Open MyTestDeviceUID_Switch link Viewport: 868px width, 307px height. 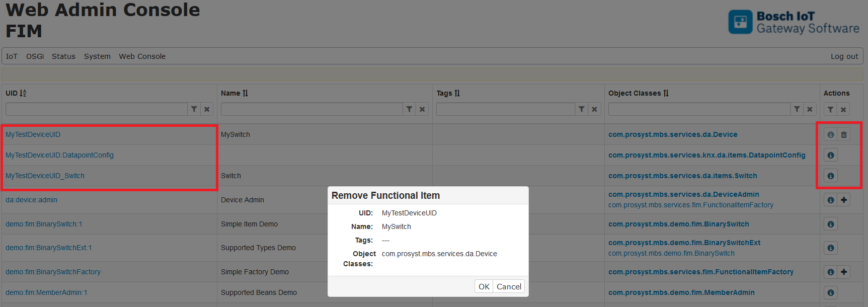click(x=45, y=176)
